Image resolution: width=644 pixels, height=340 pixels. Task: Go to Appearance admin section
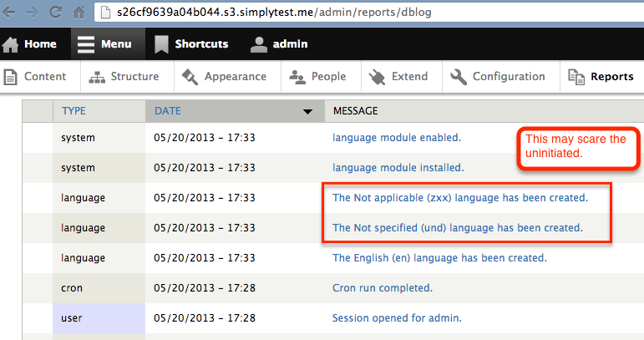[x=236, y=77]
